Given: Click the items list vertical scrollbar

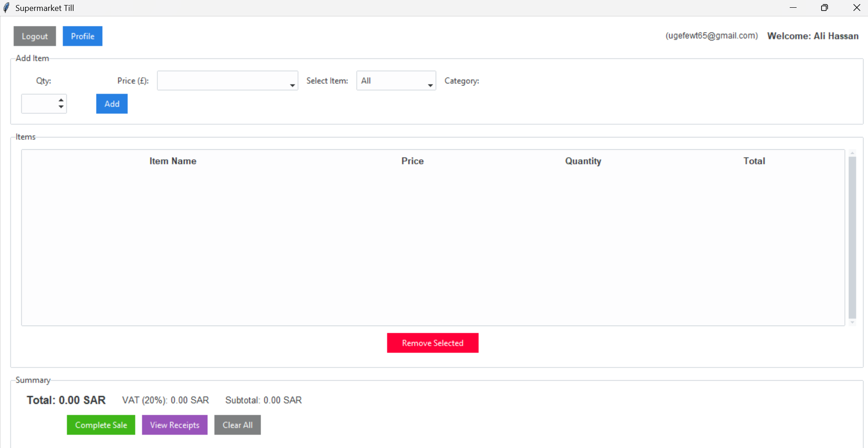Looking at the screenshot, I should 852,237.
